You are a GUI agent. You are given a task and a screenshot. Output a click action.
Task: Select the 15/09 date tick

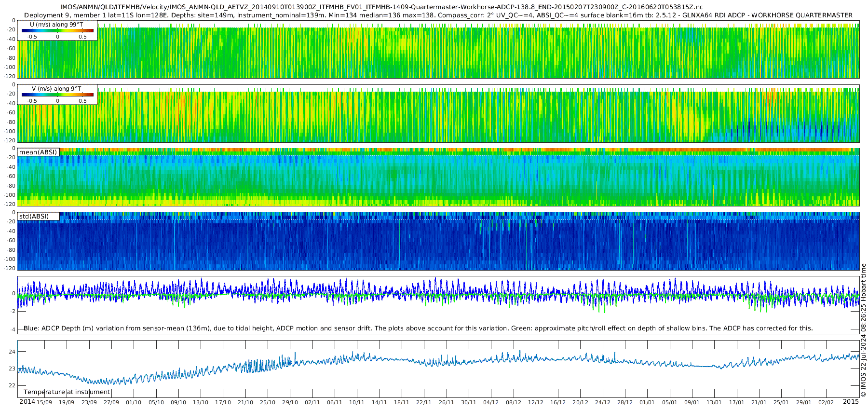[44, 402]
